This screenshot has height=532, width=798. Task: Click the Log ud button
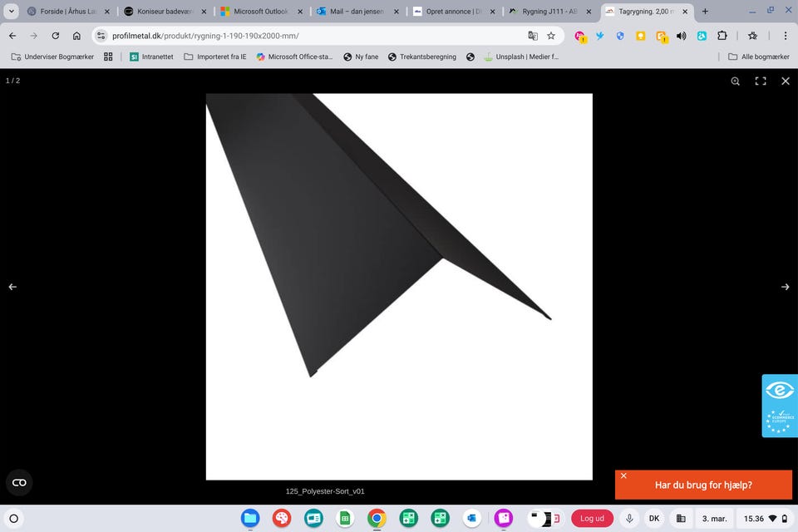[592, 518]
